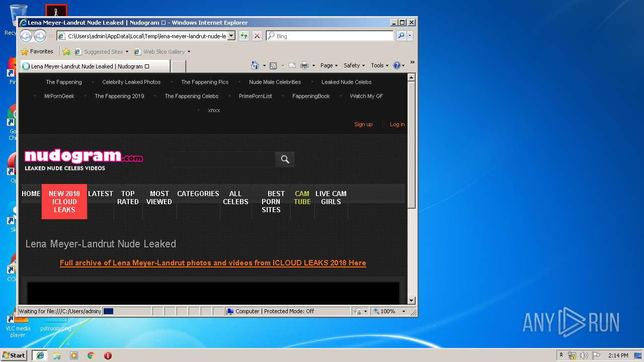Go to HOME in the site nav
The height and width of the screenshot is (362, 644).
(x=31, y=194)
